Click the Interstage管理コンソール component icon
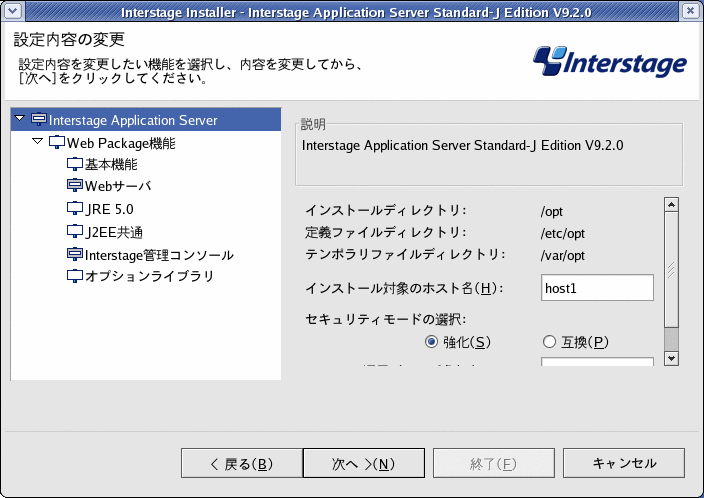Screen dimensions: 704x498 tap(75, 255)
